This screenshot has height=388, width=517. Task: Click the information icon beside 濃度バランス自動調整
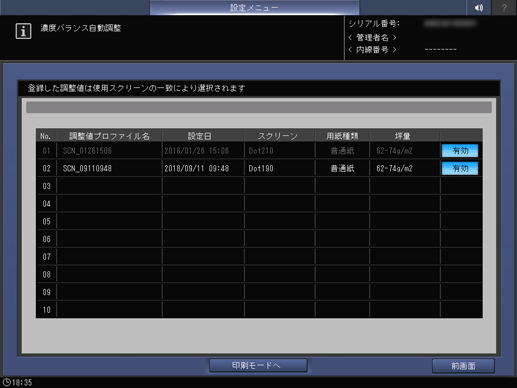click(x=23, y=31)
